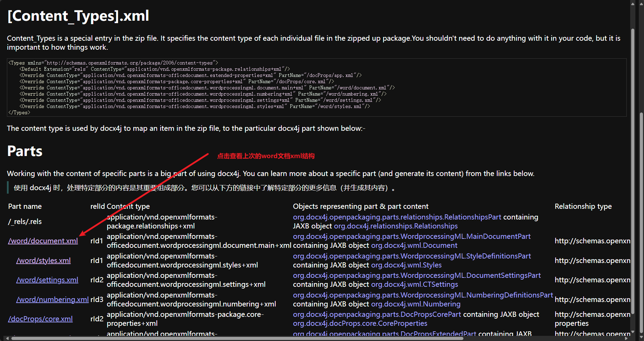Open the /word/styles.xml part link
Viewport: 644px width, 341px height.
[44, 261]
